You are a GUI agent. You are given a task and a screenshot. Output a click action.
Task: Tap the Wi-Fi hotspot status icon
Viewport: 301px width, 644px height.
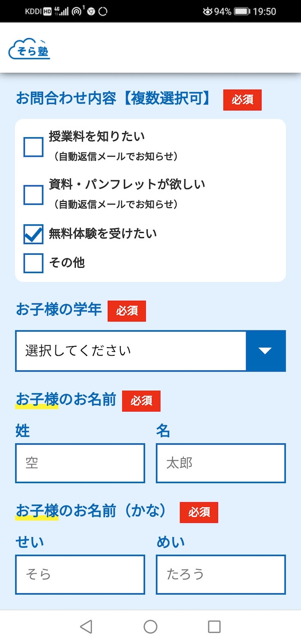tap(77, 11)
